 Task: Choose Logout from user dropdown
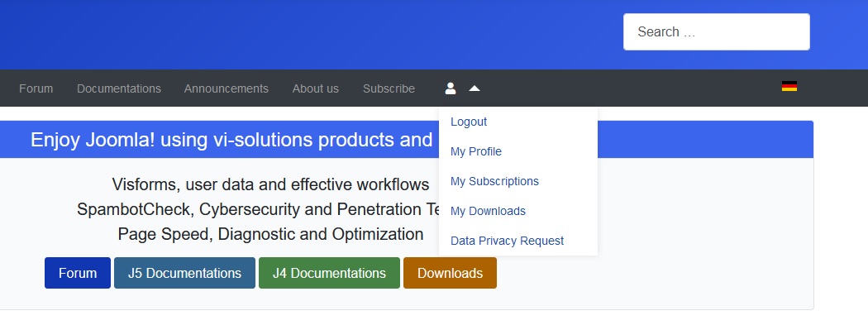[469, 122]
